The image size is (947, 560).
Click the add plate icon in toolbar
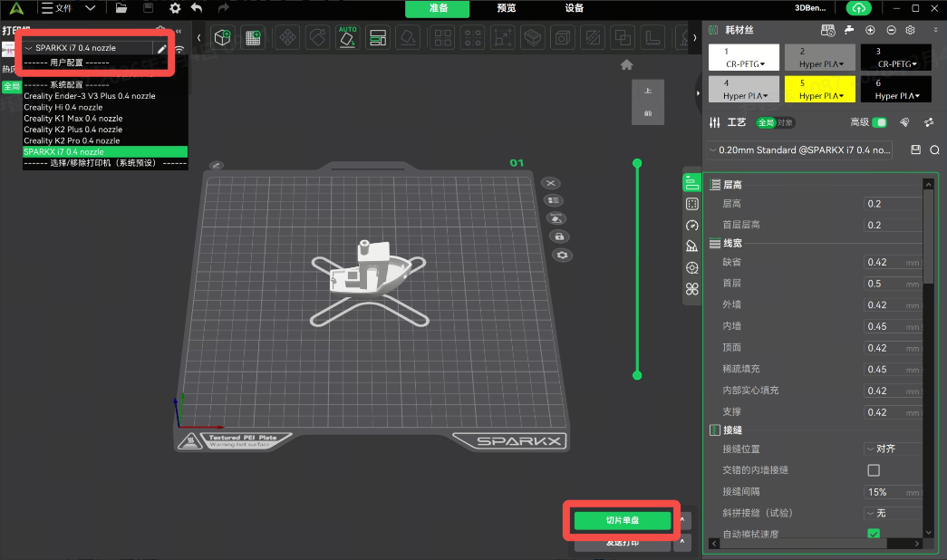click(253, 38)
